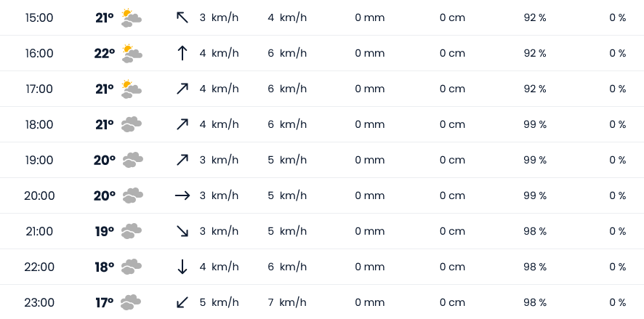
Task: Click the cloudy icon at 18:00
Action: coord(132,124)
